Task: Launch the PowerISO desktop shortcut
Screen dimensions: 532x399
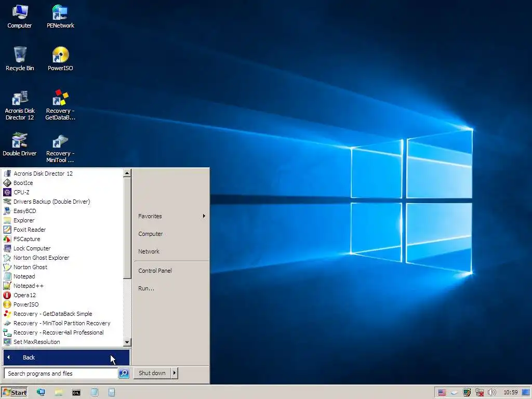Action: click(60, 59)
